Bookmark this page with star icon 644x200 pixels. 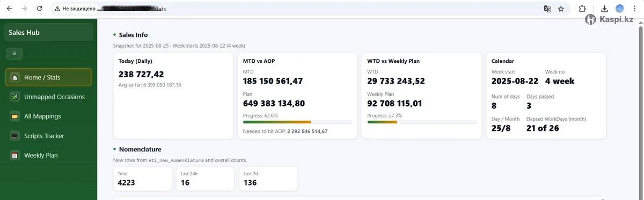(561, 9)
